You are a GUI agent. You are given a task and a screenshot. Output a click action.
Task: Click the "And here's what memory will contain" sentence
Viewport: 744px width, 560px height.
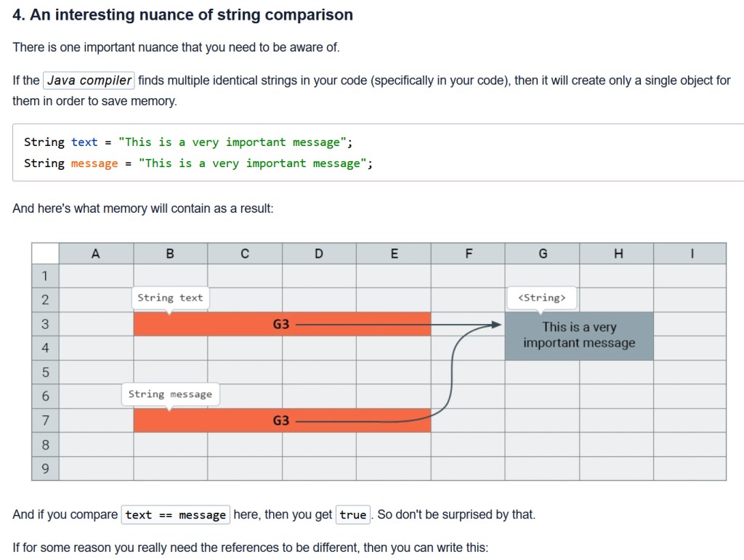[x=143, y=208]
